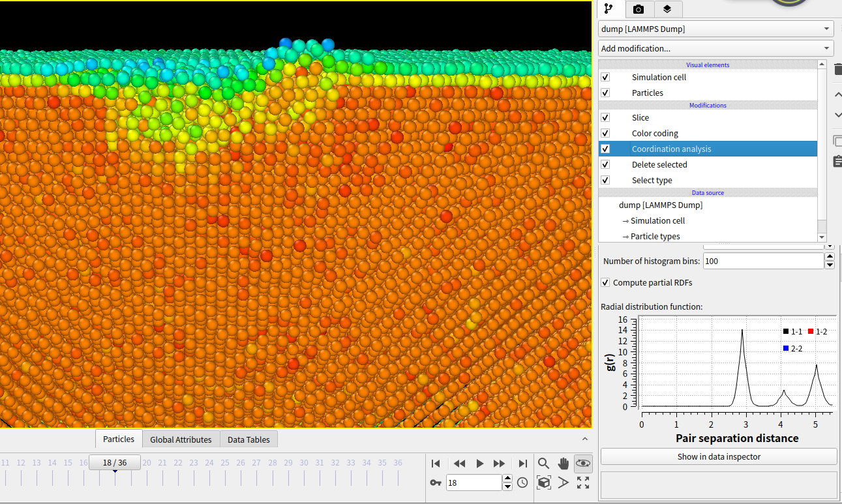
Task: Disable Compute partial RDFs
Action: click(605, 282)
